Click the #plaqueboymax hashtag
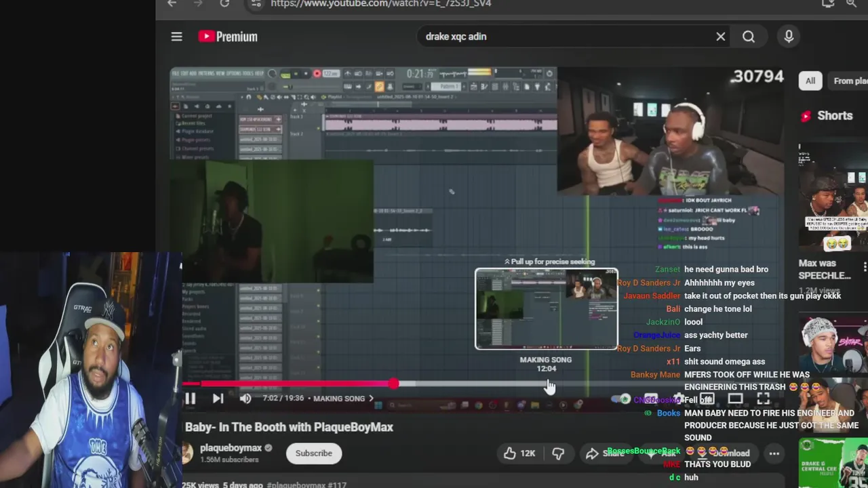Image resolution: width=868 pixels, height=488 pixels. pos(296,485)
